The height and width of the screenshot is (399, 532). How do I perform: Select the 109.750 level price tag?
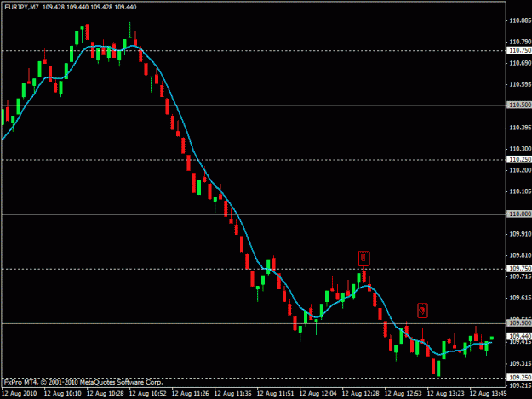click(x=519, y=269)
